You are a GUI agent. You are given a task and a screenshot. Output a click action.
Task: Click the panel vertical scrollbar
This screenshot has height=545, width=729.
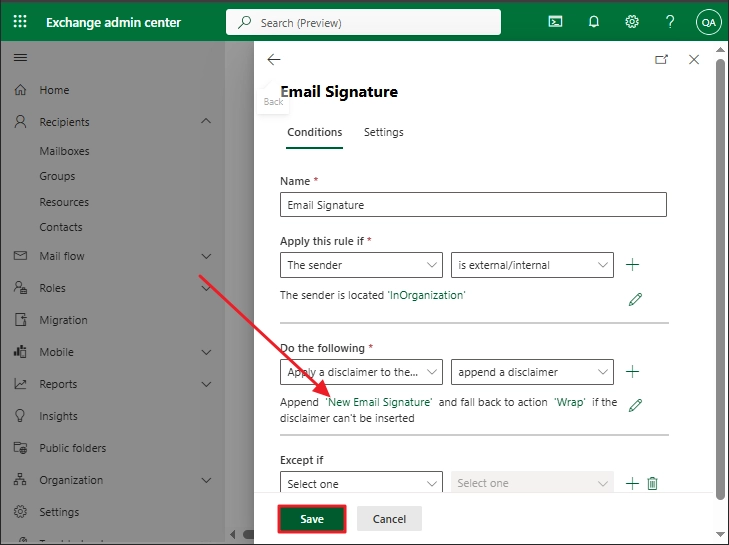720,279
